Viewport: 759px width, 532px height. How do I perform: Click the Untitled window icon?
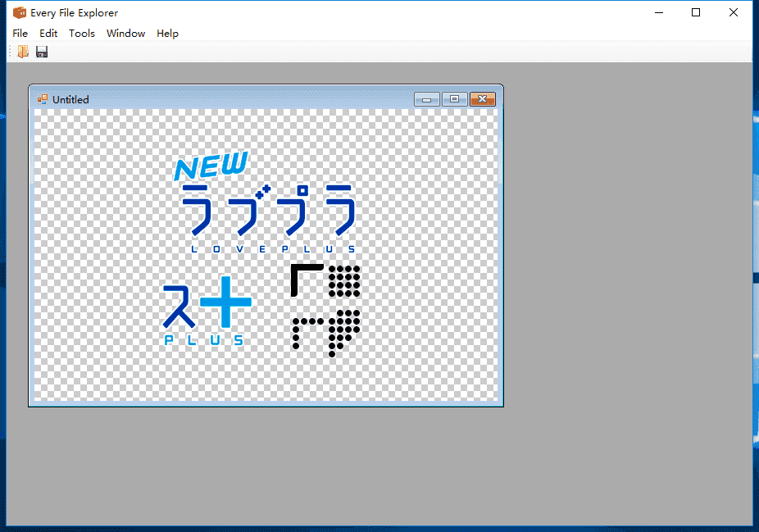[43, 99]
